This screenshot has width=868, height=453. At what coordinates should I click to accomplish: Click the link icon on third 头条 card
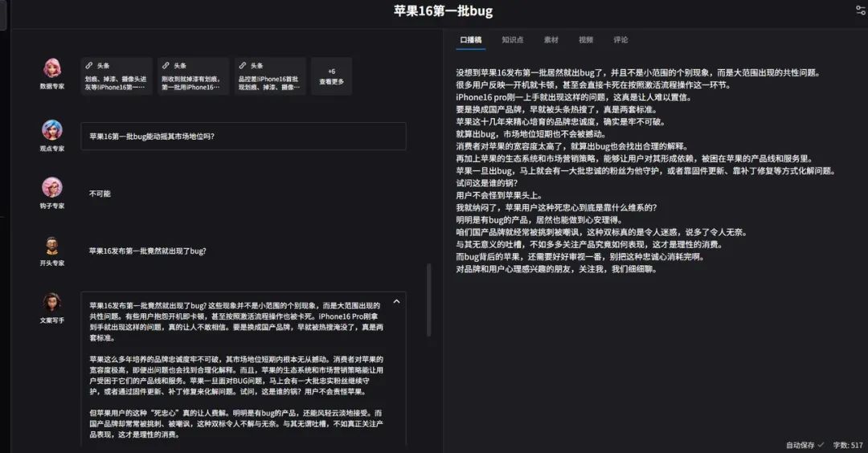point(243,65)
